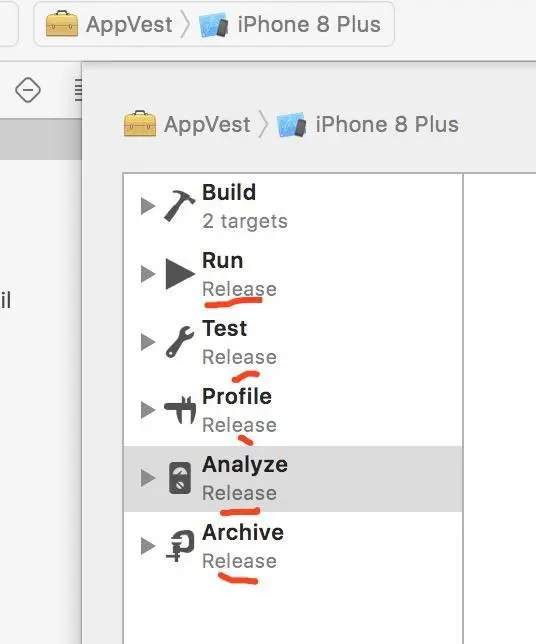Viewport: 536px width, 644px height.
Task: Click the Test wrench icon
Action: click(180, 342)
